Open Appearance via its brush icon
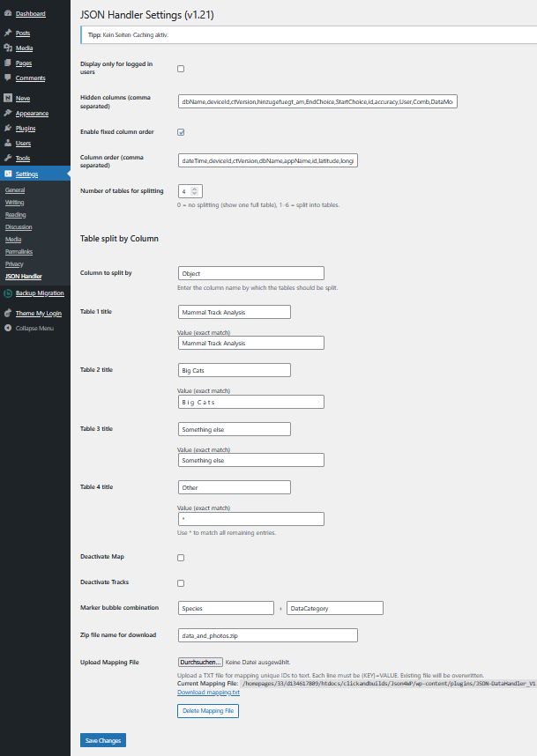 point(8,114)
